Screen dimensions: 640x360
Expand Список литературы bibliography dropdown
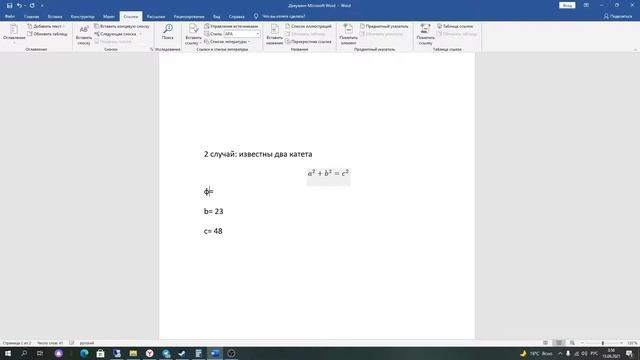227,42
